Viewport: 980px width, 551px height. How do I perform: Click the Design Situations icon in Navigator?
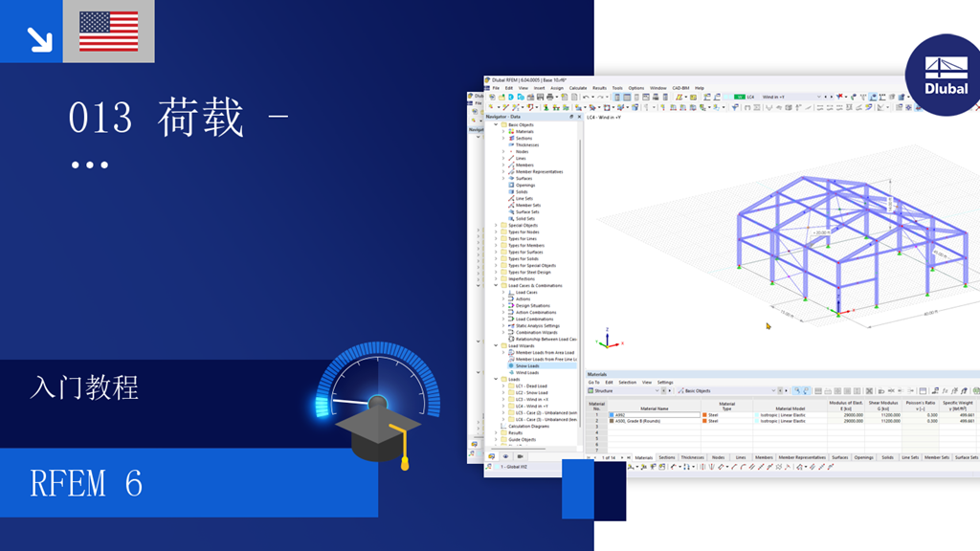(511, 305)
